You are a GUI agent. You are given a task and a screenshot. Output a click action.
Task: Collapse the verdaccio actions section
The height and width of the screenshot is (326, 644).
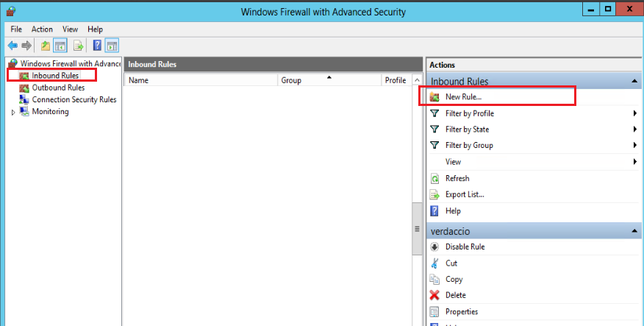635,231
